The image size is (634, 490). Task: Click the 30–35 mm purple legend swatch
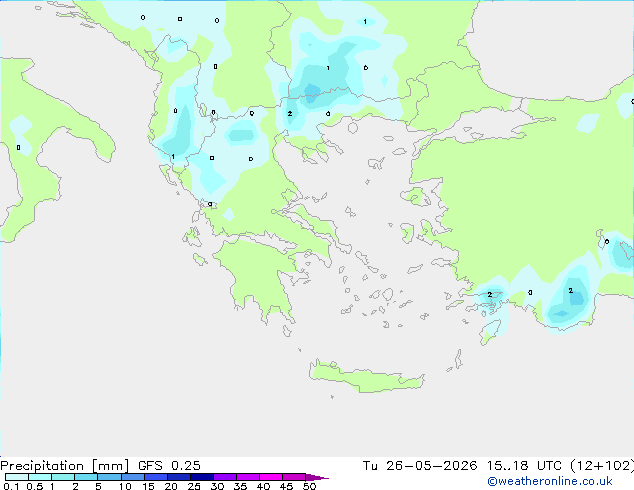pyautogui.click(x=224, y=477)
